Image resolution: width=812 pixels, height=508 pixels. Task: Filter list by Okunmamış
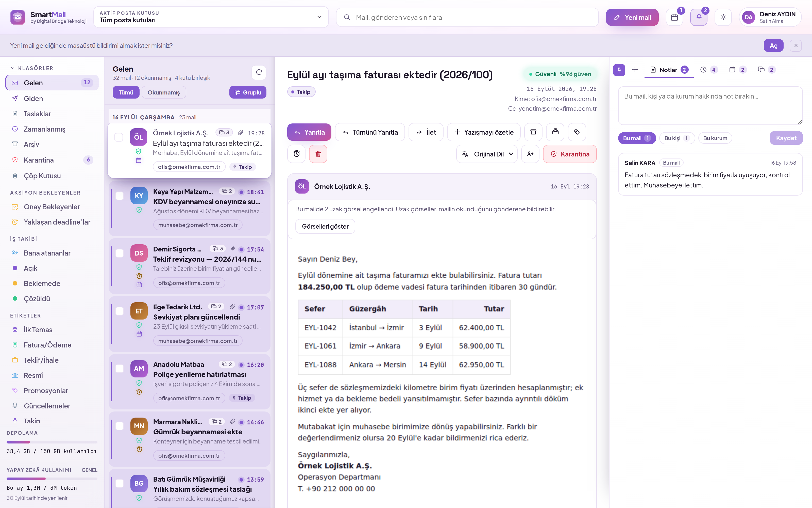(164, 92)
